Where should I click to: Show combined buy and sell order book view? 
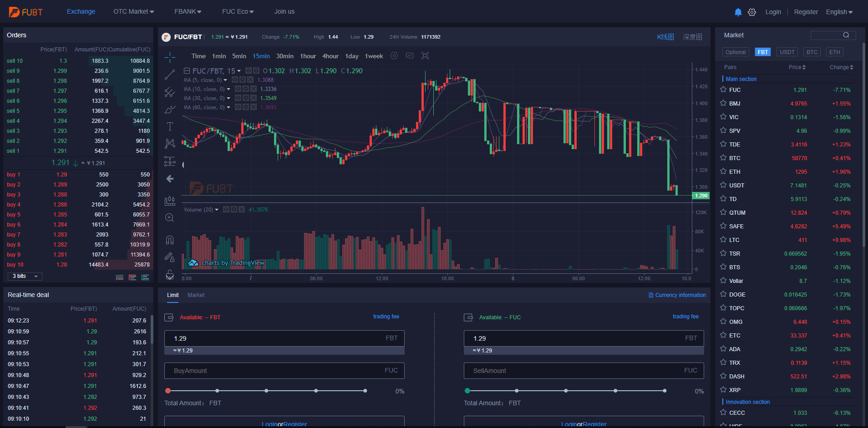click(120, 277)
